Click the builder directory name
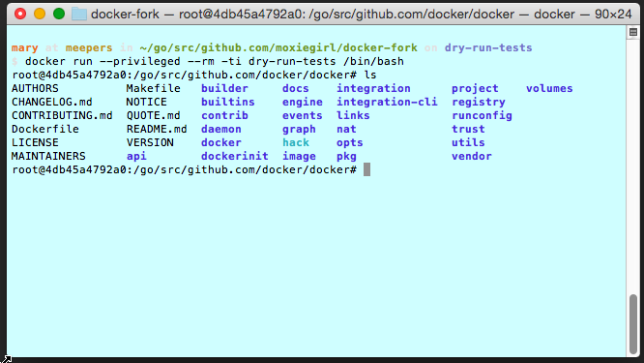The image size is (644, 363). (224, 88)
